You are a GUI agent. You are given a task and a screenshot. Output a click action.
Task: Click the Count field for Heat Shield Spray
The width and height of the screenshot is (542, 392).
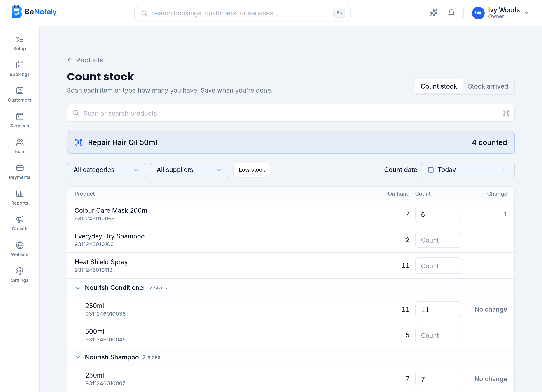click(438, 266)
